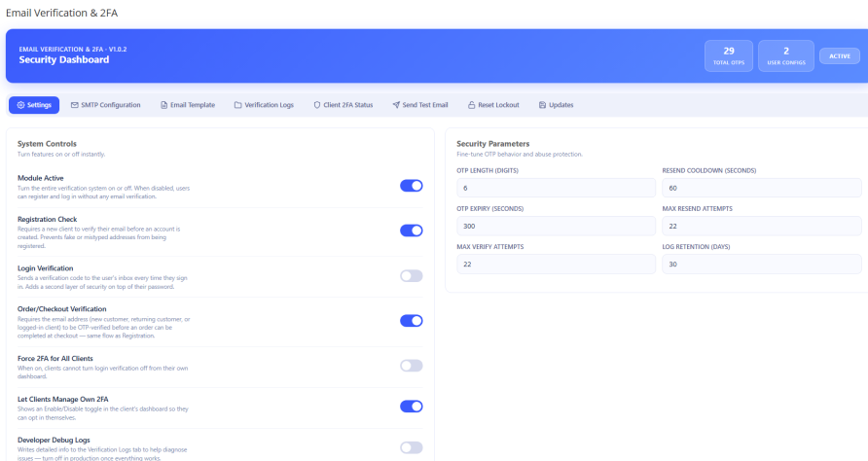868x461 pixels.
Task: Click the 'Module Active' label
Action: tap(41, 178)
